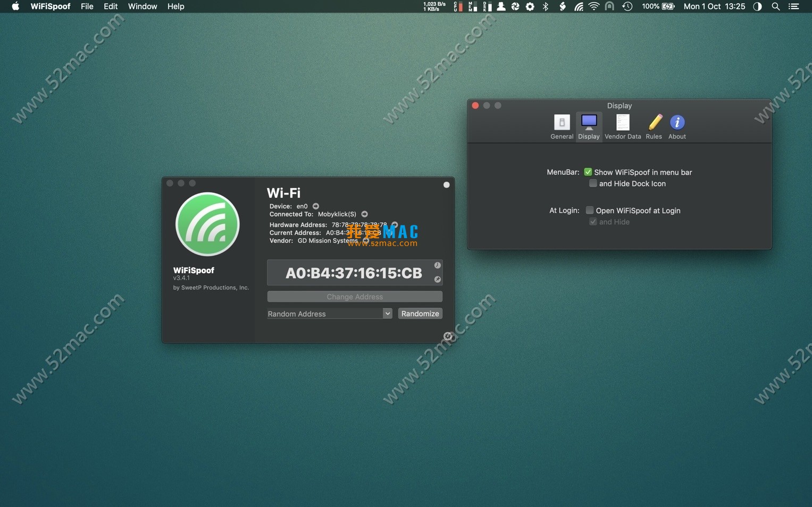
Task: Click the Randomize button
Action: (420, 314)
